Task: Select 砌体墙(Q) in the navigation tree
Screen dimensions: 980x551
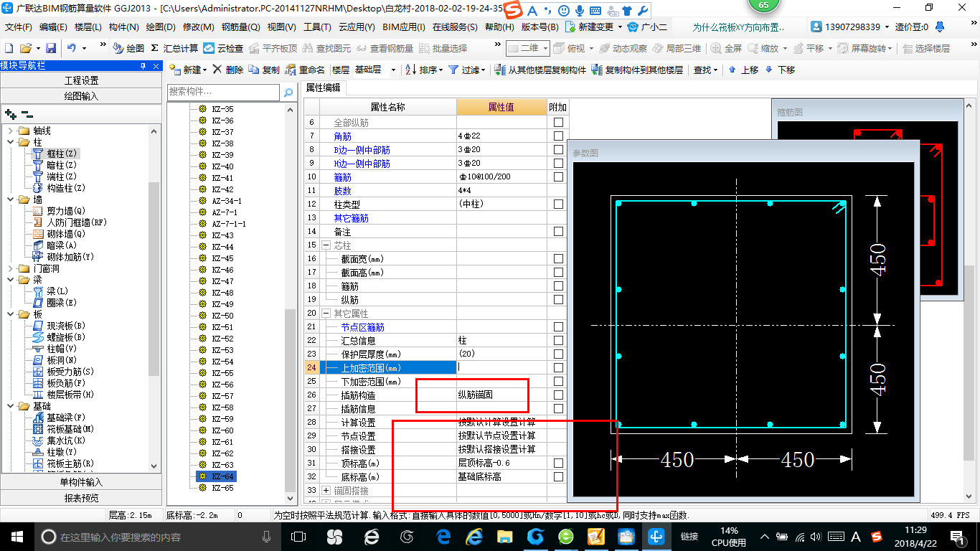Action: (x=66, y=234)
